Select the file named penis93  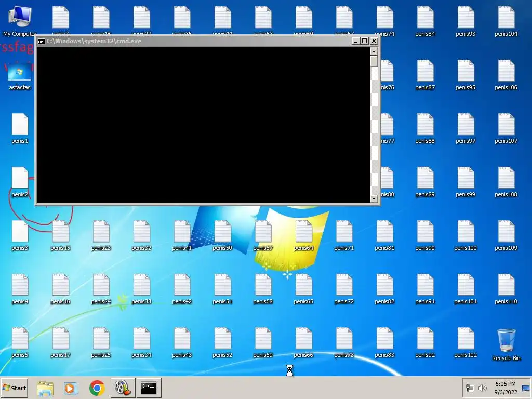[465, 22]
